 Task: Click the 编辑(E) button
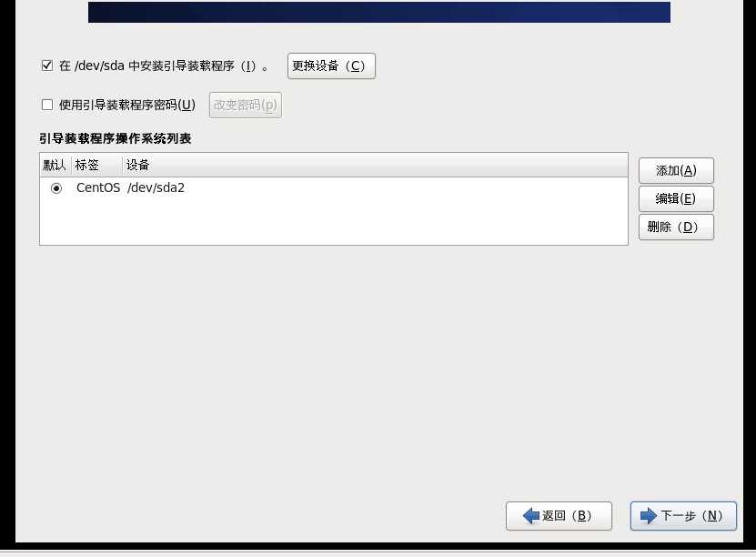[x=676, y=198]
